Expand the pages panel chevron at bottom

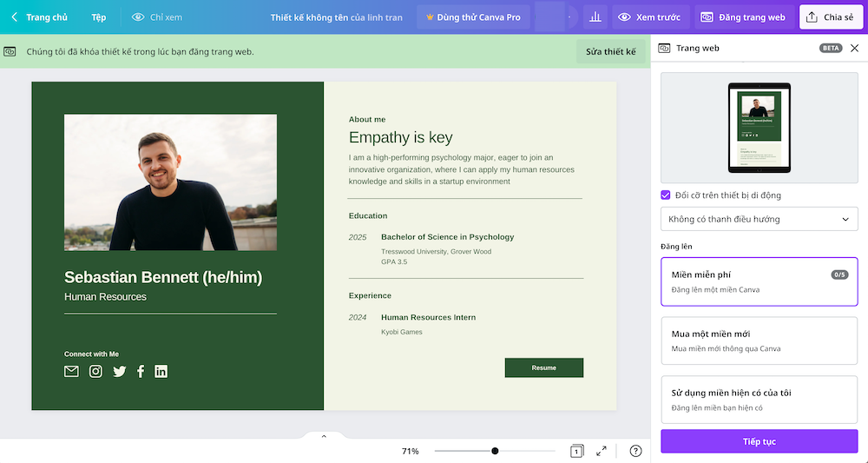324,436
